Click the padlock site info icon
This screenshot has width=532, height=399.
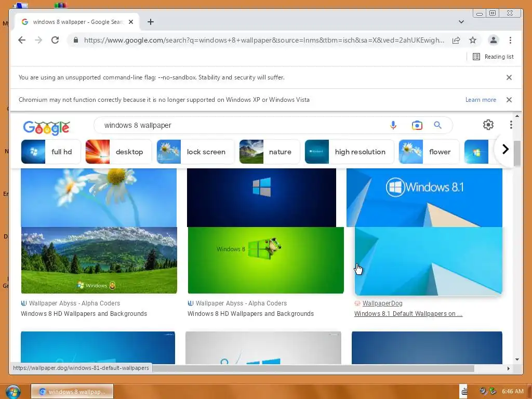76,40
